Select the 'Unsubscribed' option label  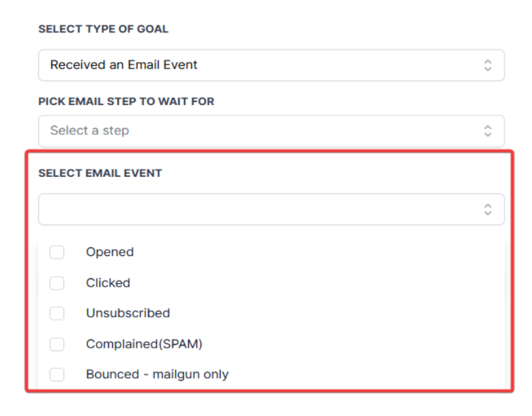click(128, 313)
